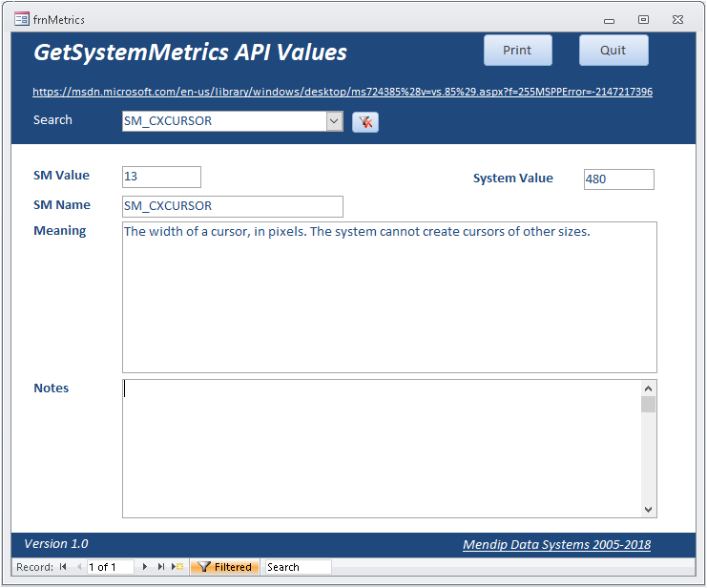This screenshot has width=707, height=588.
Task: Click the GetSystemMetrics API Values heading
Action: coord(190,52)
